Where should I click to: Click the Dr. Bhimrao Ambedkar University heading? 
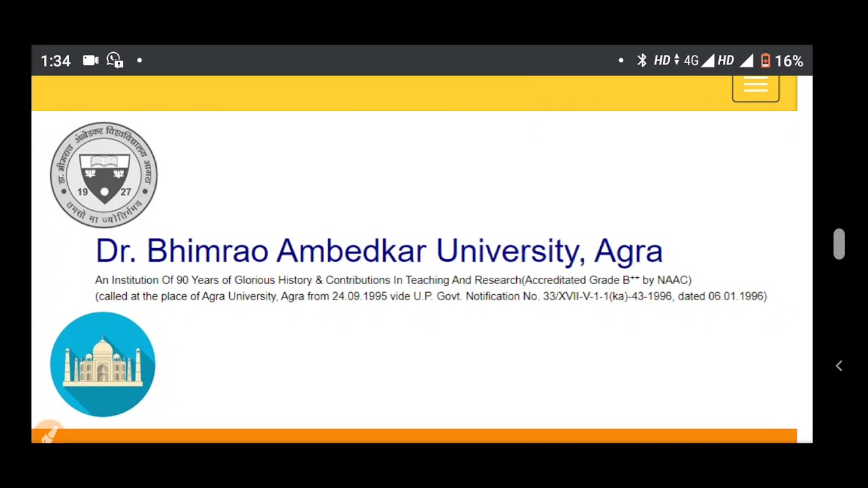(379, 251)
